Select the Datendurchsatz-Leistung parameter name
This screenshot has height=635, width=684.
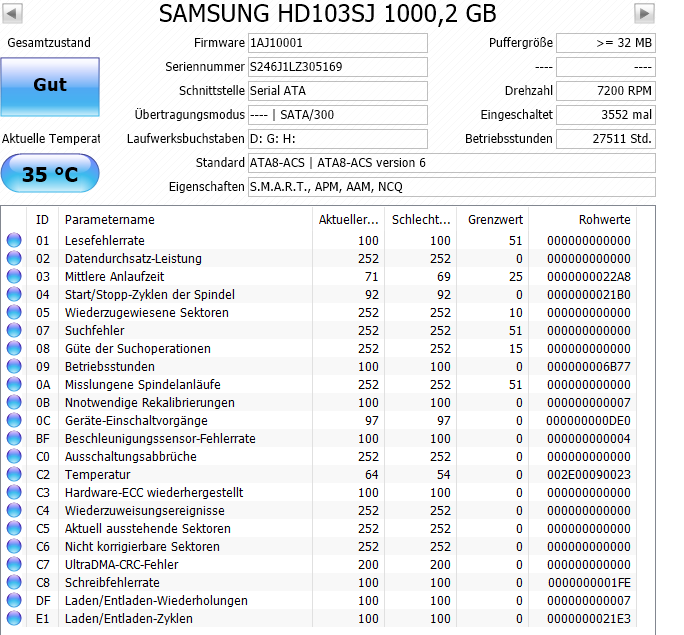[x=133, y=259]
